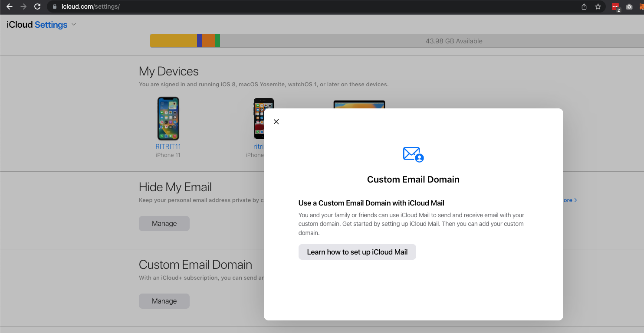Click the Custom Email Domain dialog title
Image resolution: width=644 pixels, height=333 pixels.
(413, 180)
